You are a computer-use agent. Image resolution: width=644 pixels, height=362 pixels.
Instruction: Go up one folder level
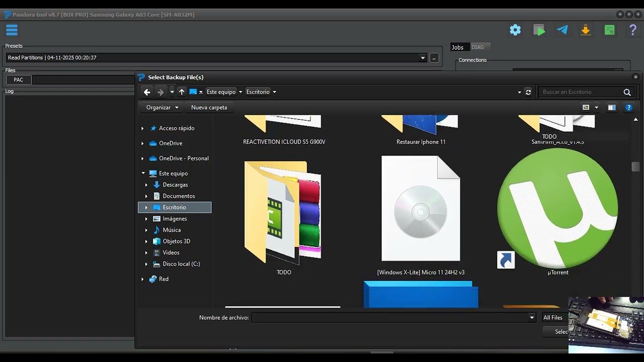(182, 92)
